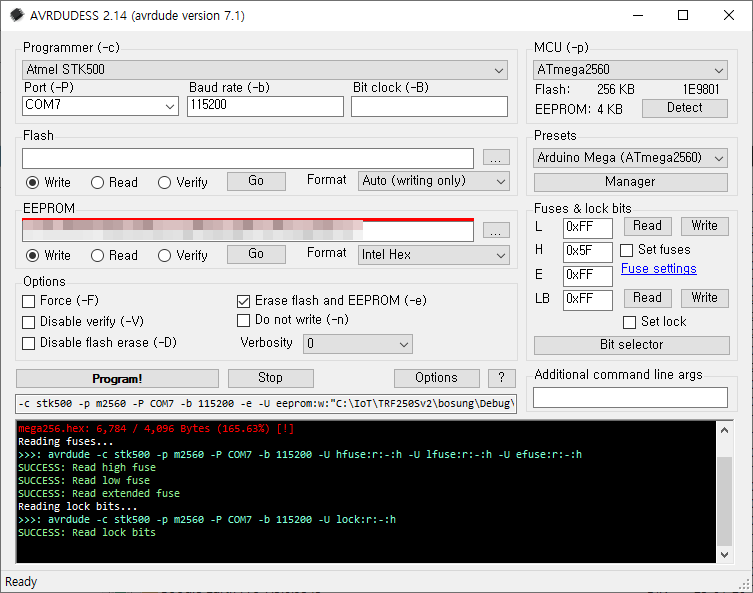Open the Bit selector
The width and height of the screenshot is (753, 593).
tap(631, 345)
